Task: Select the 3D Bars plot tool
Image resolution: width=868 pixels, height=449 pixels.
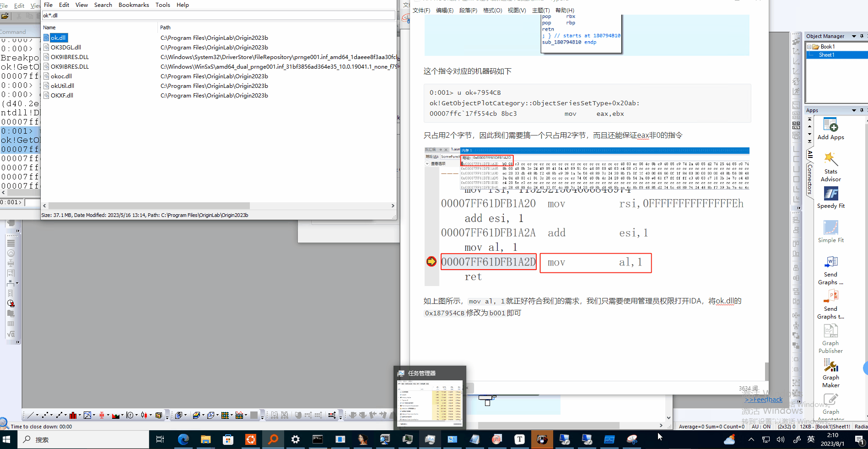Action: 178,415
